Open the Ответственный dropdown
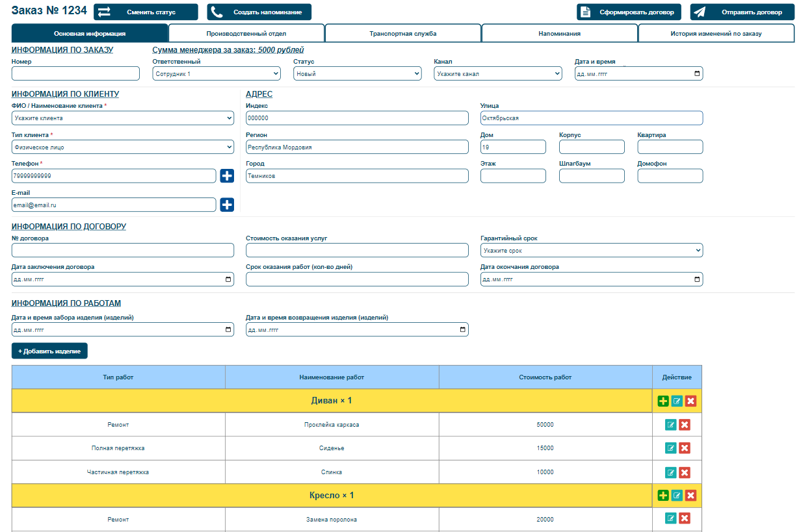This screenshot has height=532, width=801. point(217,74)
